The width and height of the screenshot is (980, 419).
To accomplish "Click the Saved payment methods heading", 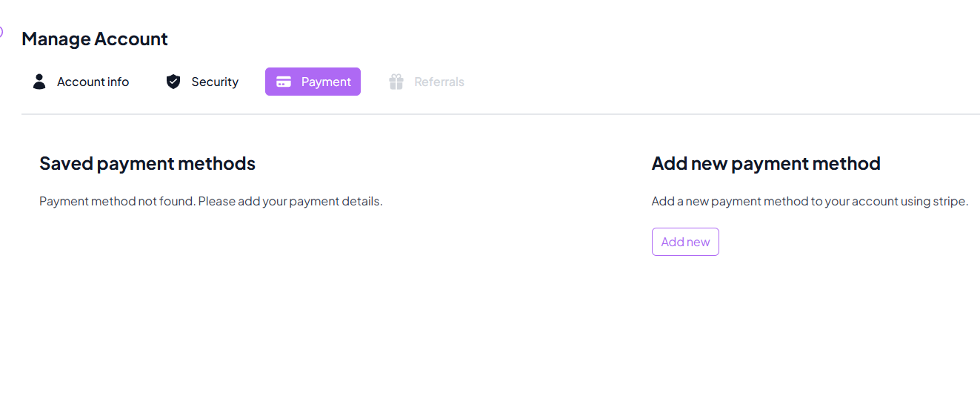I will (147, 163).
